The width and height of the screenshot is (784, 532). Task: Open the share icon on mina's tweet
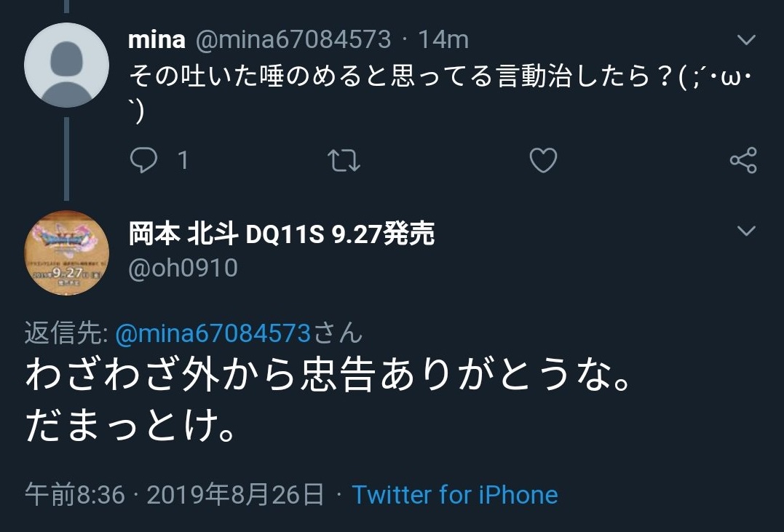tap(743, 160)
